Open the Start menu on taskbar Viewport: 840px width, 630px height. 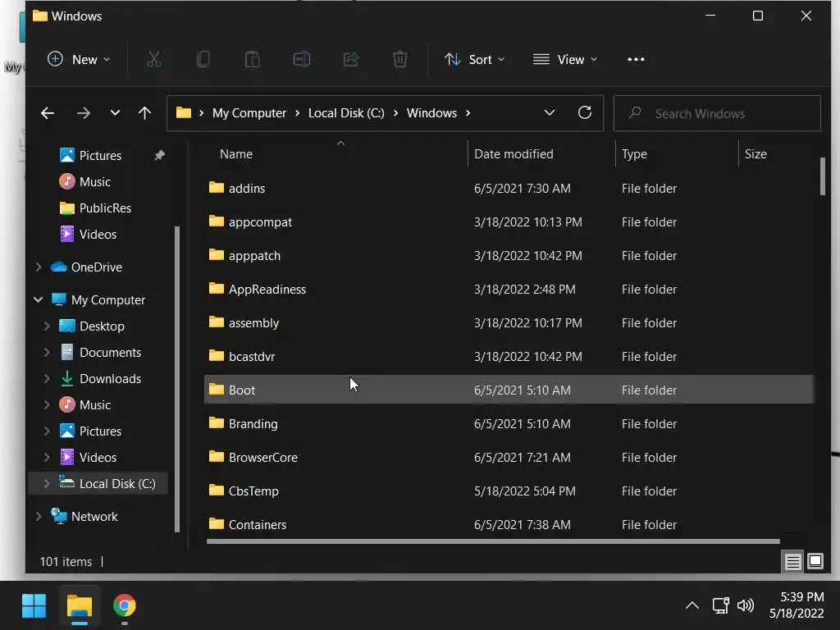coord(34,606)
